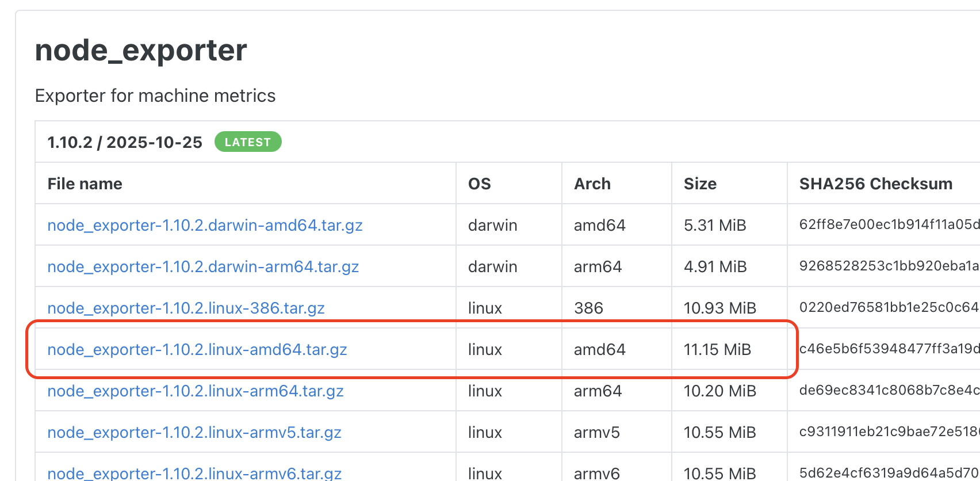Select the linux-arm64.tar.gz download link

click(196, 391)
